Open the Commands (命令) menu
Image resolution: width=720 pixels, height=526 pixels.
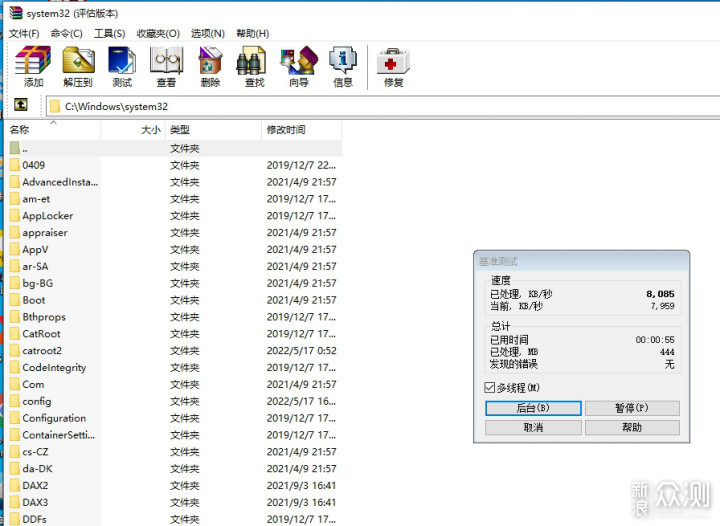click(x=67, y=34)
